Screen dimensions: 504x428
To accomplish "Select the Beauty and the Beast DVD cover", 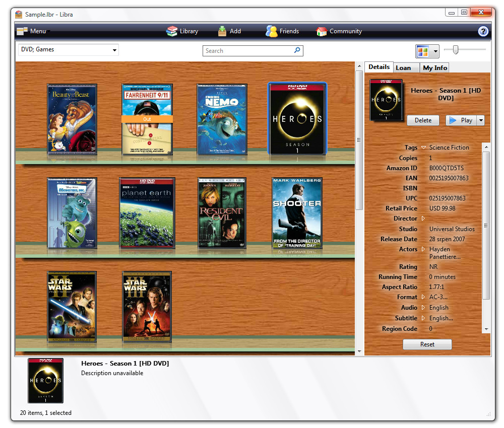I will tap(72, 119).
